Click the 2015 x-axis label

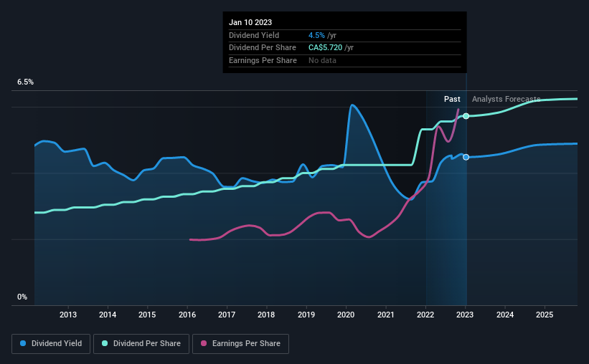coord(147,315)
